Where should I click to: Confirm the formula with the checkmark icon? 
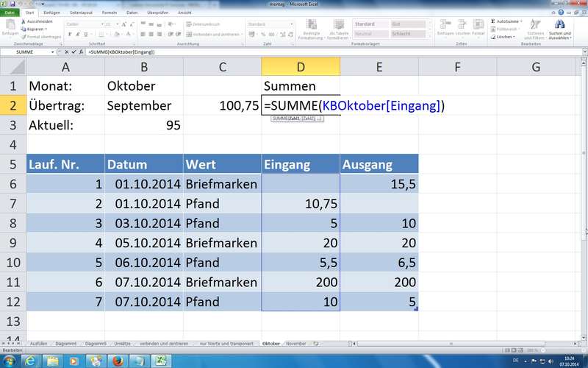[74, 52]
